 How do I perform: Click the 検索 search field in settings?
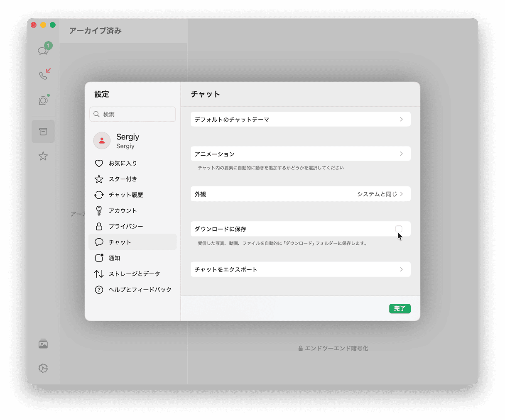click(x=132, y=114)
